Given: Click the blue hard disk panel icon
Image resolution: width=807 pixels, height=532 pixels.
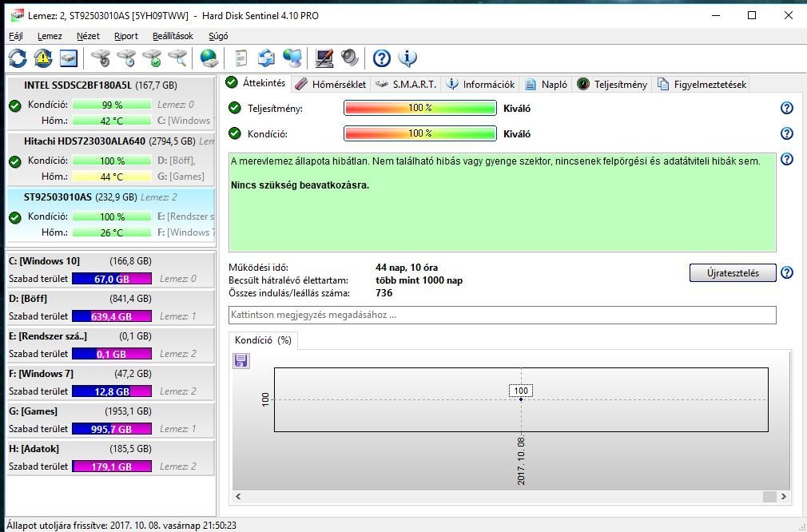Looking at the screenshot, I should tap(69, 58).
